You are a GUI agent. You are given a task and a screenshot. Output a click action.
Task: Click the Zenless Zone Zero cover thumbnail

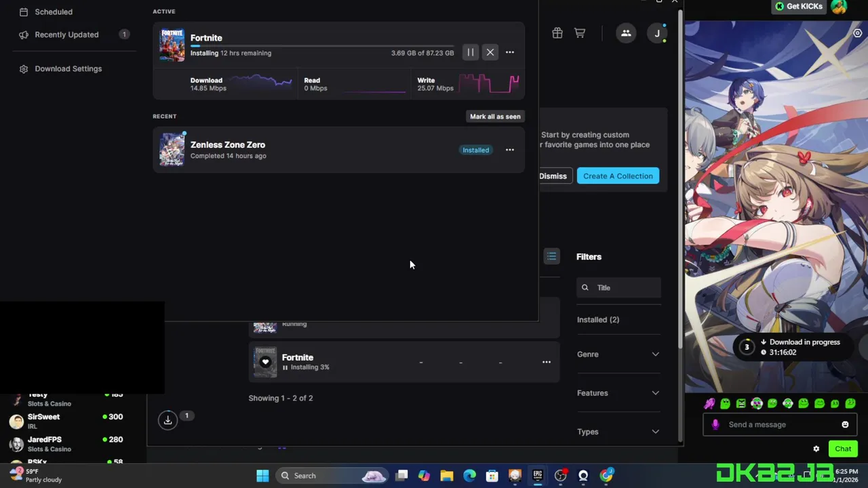pyautogui.click(x=172, y=149)
